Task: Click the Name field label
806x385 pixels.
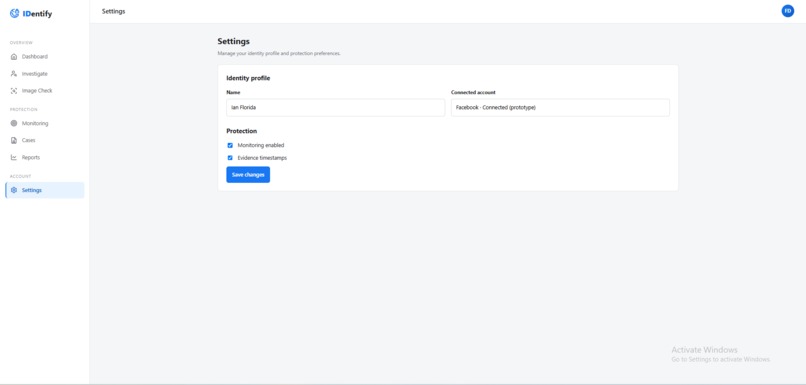Action: [233, 93]
